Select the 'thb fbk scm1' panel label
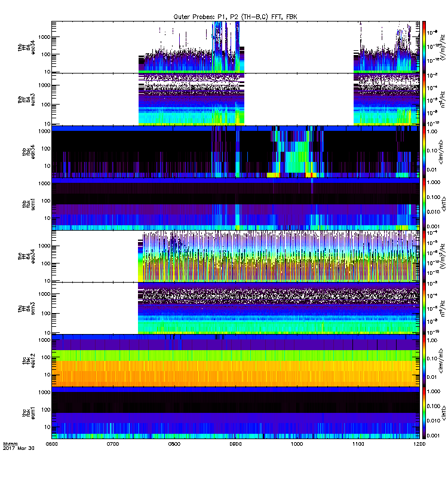This screenshot has width=448, height=478. point(28,204)
